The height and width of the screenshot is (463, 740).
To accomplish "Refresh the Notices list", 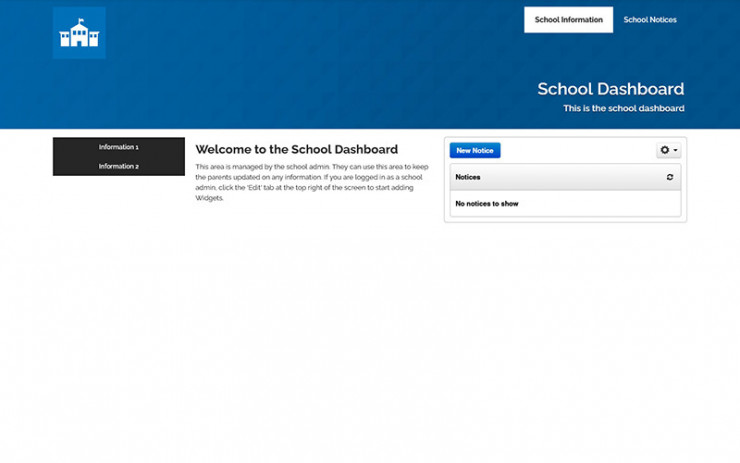I will (669, 177).
